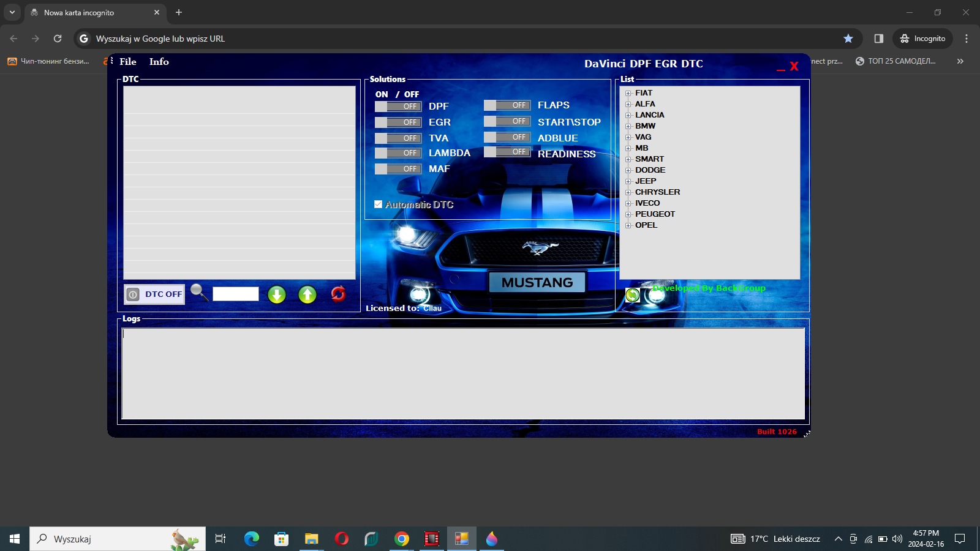Open the File menu
Screen dimensions: 980x551
(x=128, y=62)
